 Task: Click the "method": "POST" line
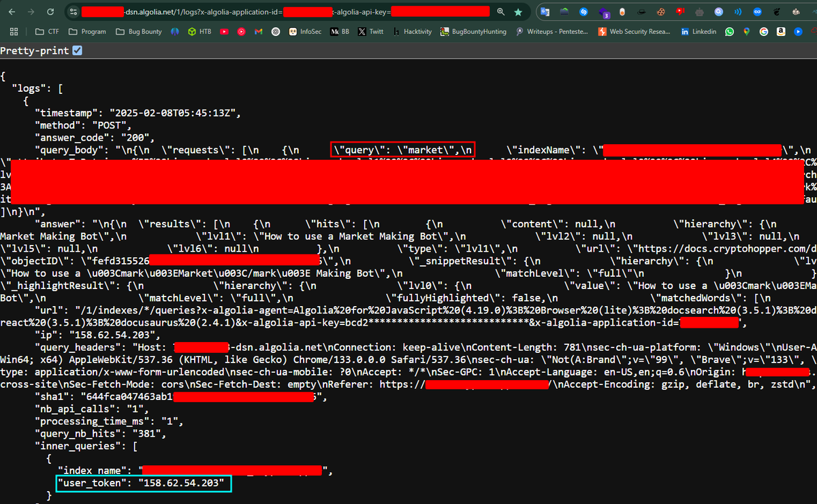(x=83, y=126)
